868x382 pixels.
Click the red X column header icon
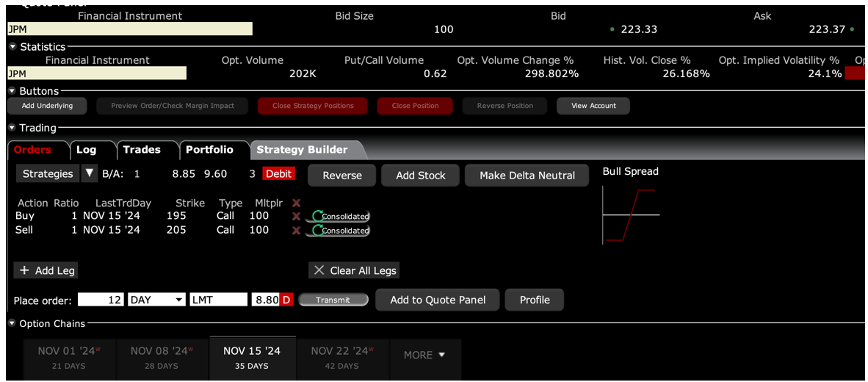(296, 203)
